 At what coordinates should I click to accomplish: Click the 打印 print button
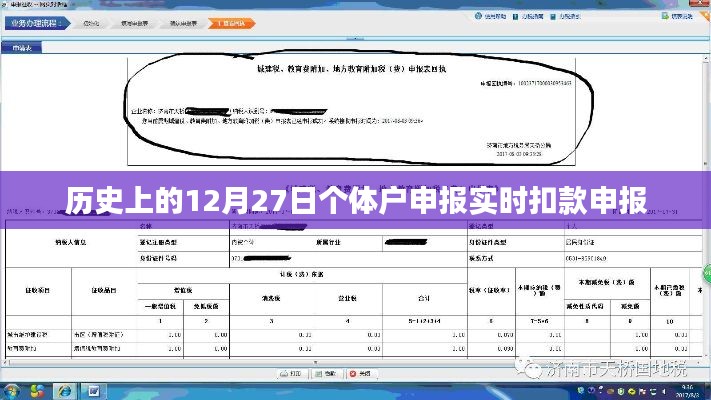pyautogui.click(x=291, y=374)
